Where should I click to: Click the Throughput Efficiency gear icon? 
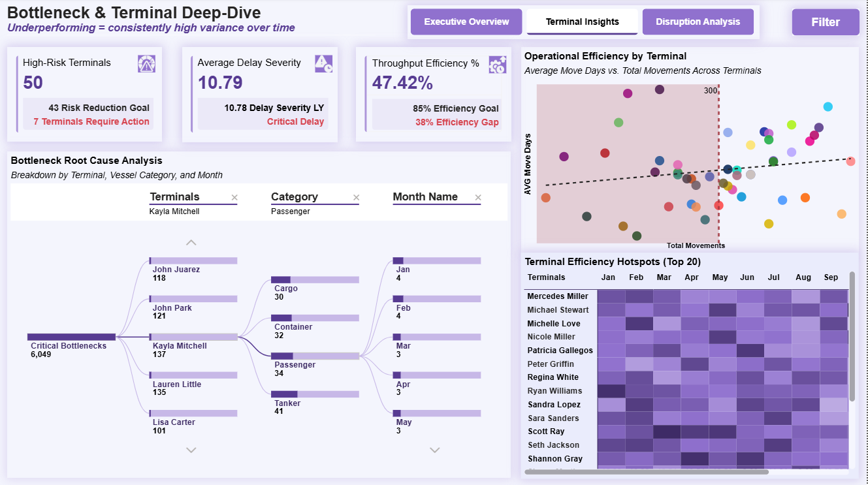[x=497, y=63]
